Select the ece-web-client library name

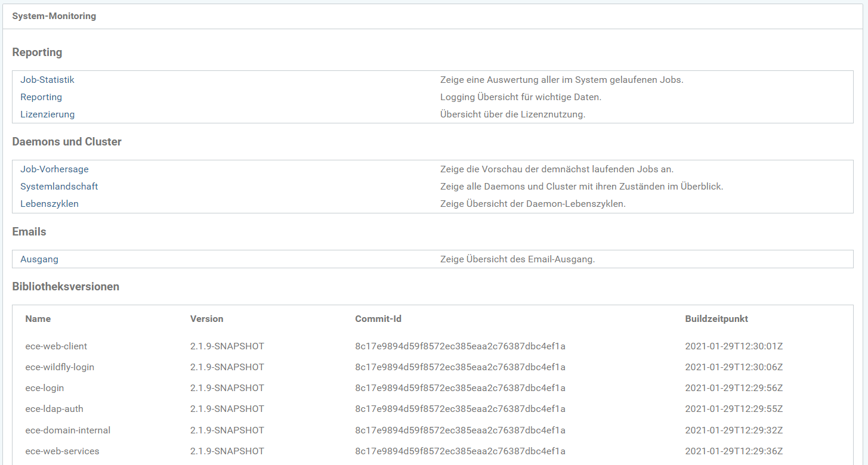click(x=56, y=346)
